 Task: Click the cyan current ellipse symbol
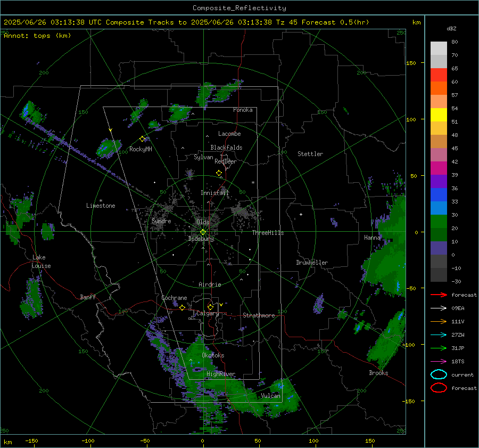439,374
